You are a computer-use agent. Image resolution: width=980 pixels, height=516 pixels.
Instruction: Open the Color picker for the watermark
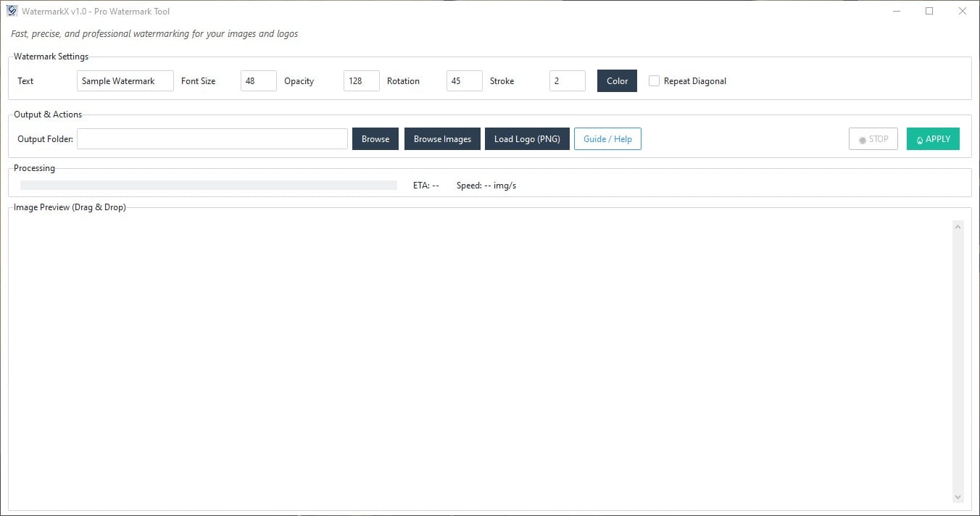[x=616, y=80]
